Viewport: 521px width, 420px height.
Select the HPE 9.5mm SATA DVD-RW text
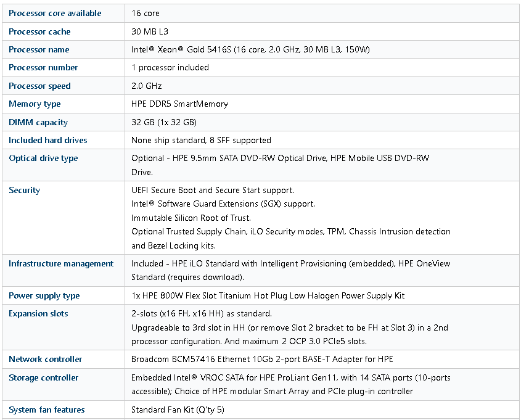[280, 158]
